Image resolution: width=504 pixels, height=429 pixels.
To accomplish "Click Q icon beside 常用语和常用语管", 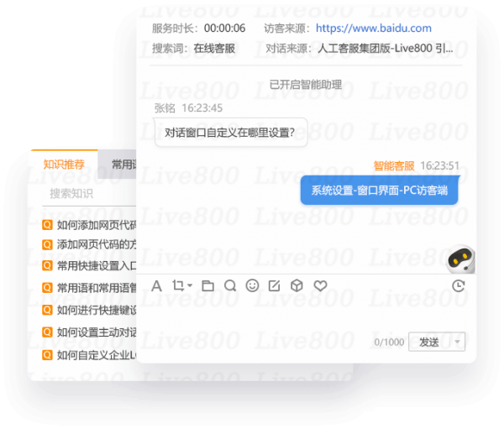I will point(47,288).
